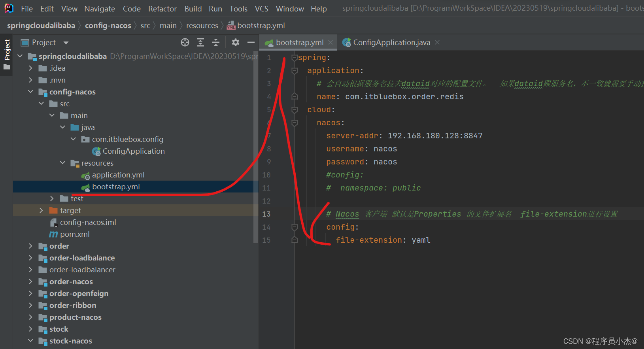Toggle the Project tool window side button
The width and height of the screenshot is (644, 349).
[7, 54]
